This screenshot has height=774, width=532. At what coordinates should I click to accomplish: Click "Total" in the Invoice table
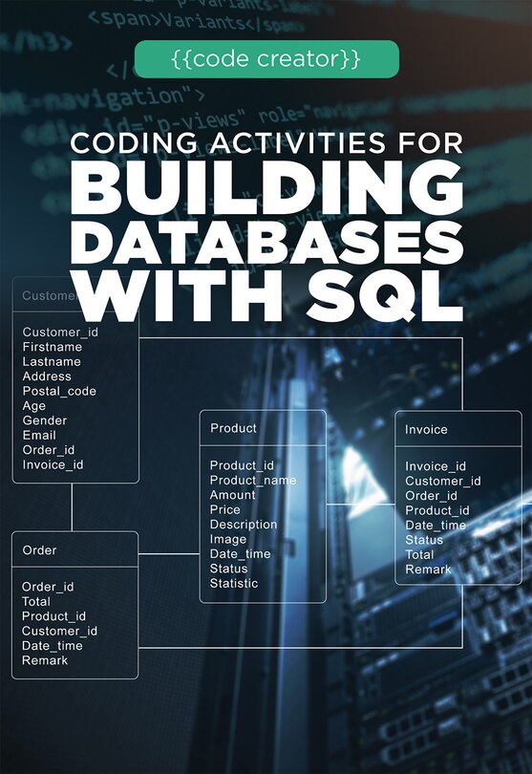tap(419, 555)
